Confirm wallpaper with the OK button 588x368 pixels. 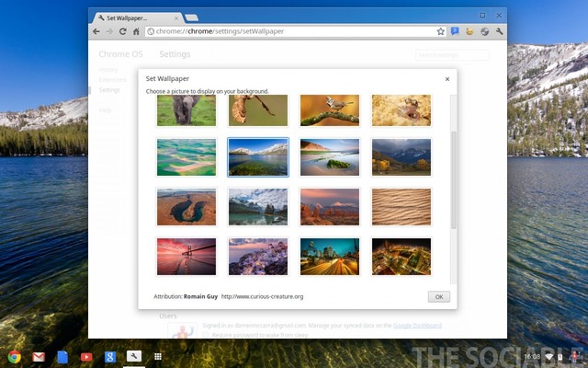[x=439, y=296]
